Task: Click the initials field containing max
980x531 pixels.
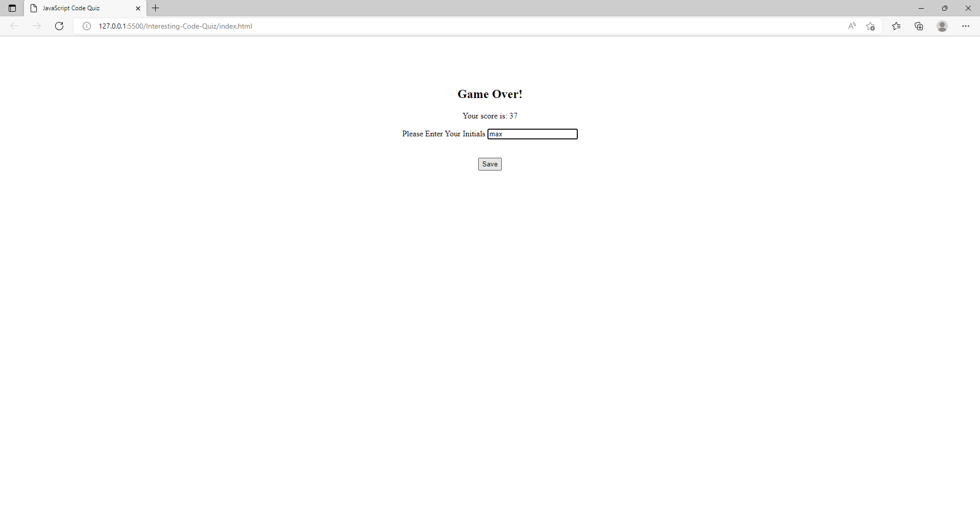Action: (532, 134)
